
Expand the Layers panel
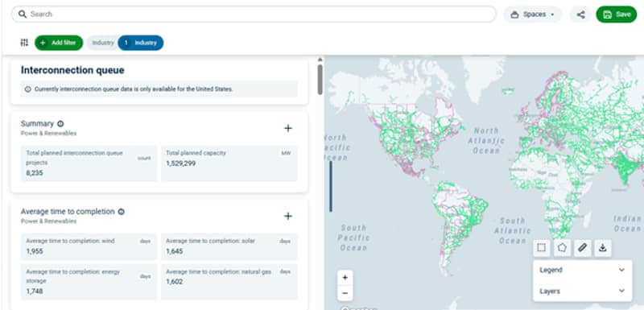[582, 291]
